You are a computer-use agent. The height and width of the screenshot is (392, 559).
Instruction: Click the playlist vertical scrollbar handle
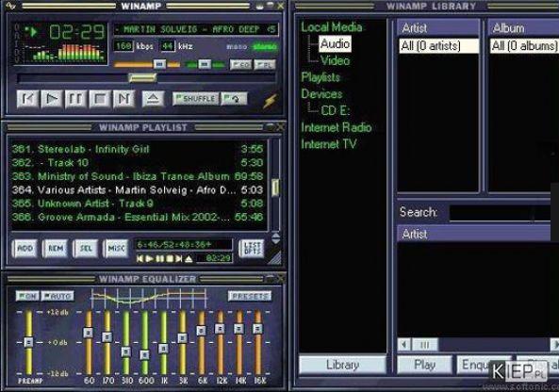[x=275, y=188]
